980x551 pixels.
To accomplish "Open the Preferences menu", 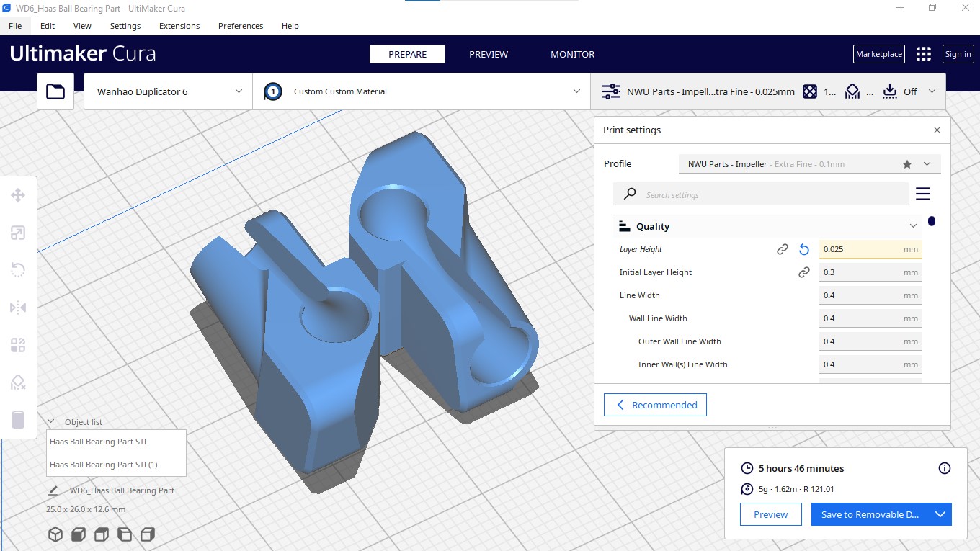I will 241,26.
